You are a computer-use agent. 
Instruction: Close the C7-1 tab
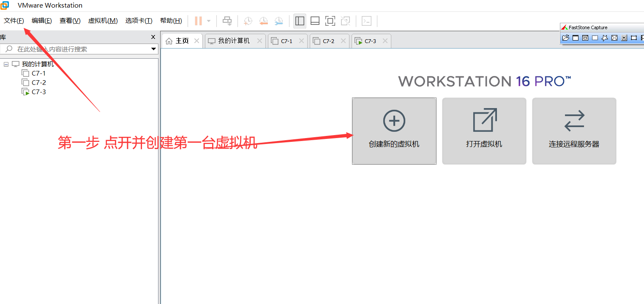pyautogui.click(x=301, y=41)
